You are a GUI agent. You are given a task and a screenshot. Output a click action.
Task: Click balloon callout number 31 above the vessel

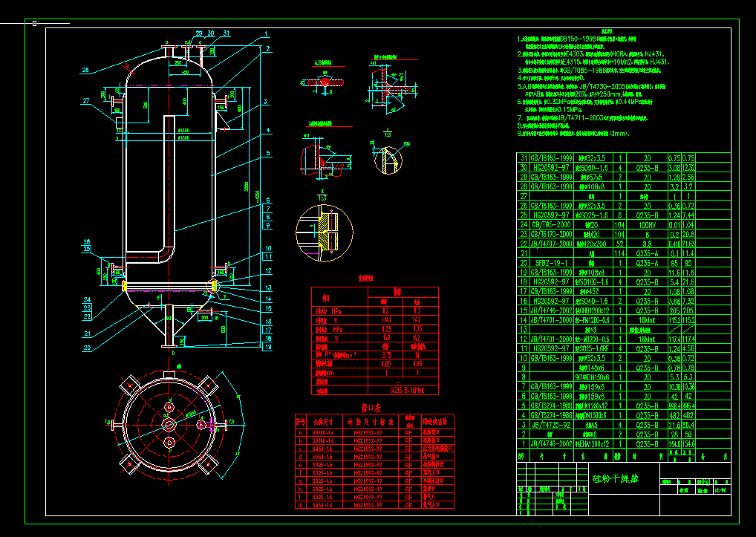[x=225, y=32]
